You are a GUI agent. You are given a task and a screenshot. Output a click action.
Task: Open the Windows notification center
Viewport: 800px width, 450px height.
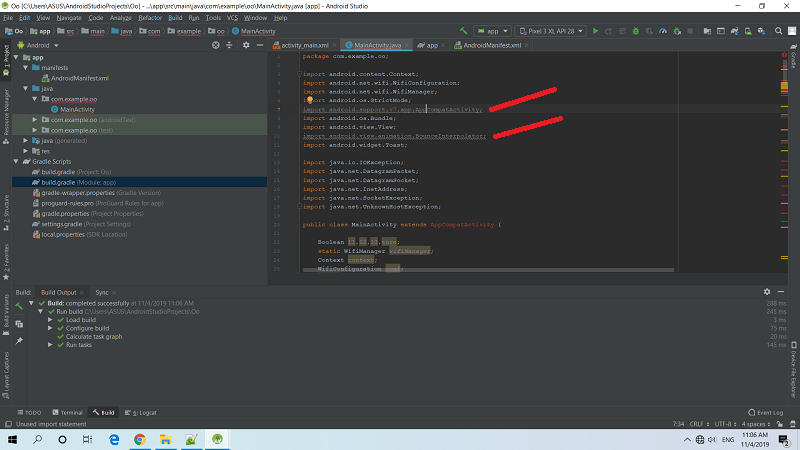point(784,439)
